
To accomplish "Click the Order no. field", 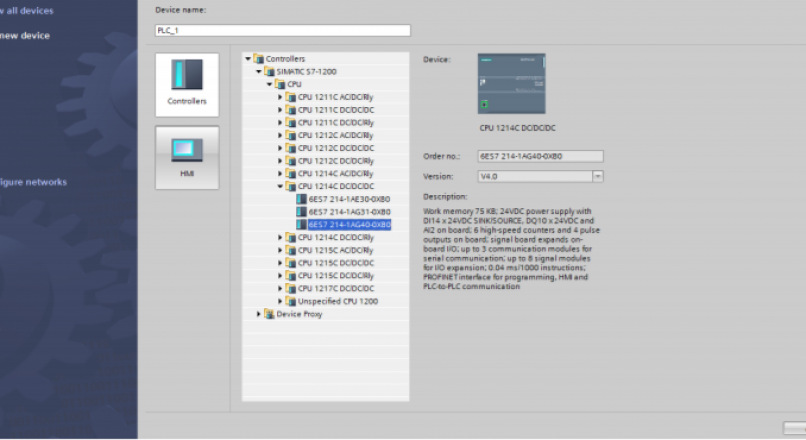I will point(540,156).
